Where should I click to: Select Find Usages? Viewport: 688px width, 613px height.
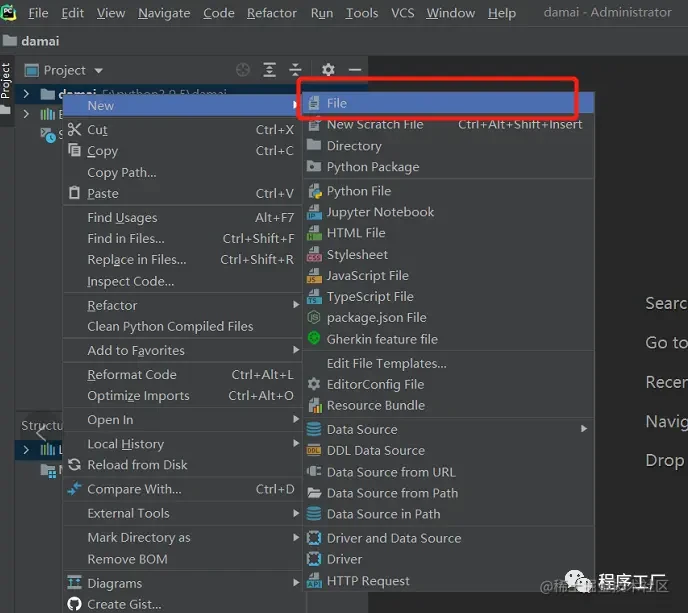coord(183,217)
